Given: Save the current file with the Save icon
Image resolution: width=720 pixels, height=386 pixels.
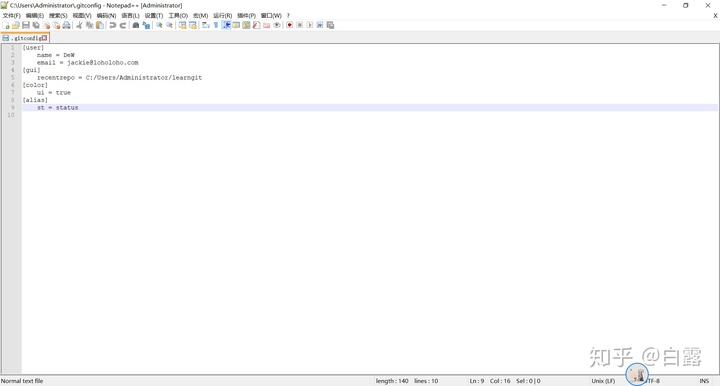Looking at the screenshot, I should click(x=26, y=25).
